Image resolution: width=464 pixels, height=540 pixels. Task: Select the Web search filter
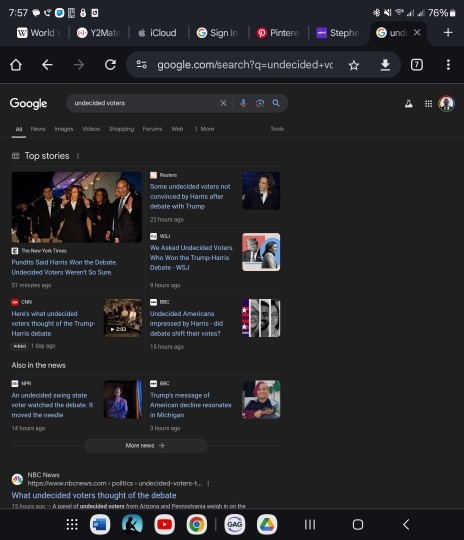coord(177,129)
